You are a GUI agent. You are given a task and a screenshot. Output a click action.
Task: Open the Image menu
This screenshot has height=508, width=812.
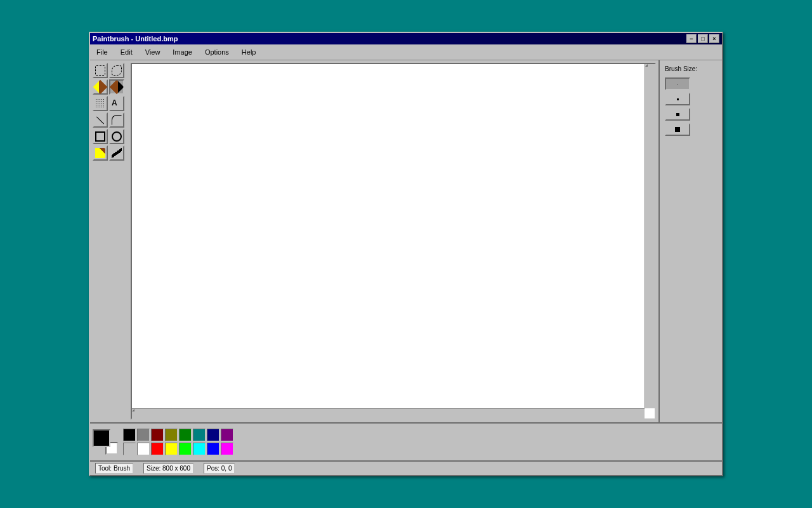[182, 52]
